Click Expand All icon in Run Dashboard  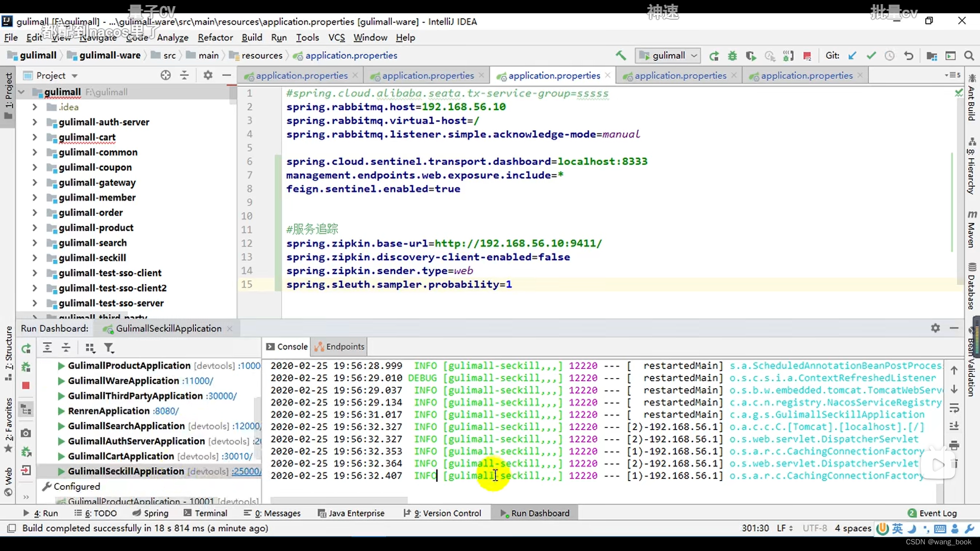pyautogui.click(x=47, y=348)
